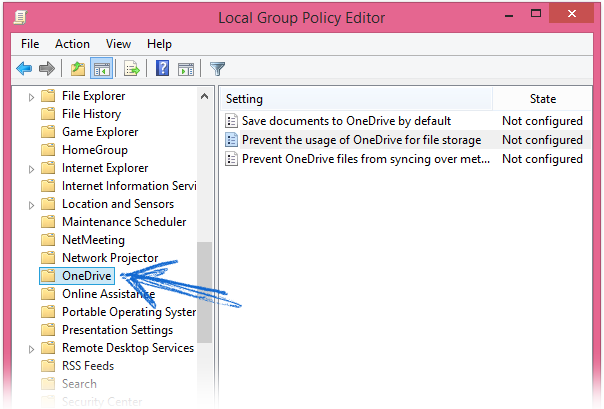Click Not configured state of Save documents row

click(x=542, y=121)
